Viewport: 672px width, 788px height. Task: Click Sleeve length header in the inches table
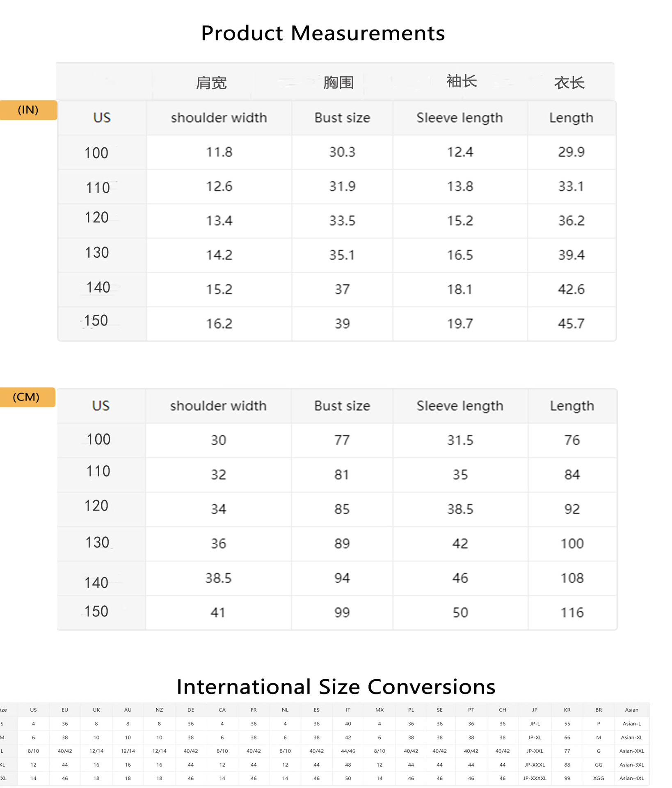459,118
